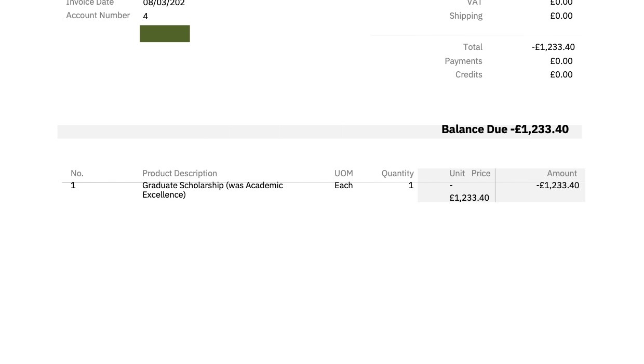This screenshot has height=364, width=644.
Task: Click the Account Number label
Action: [98, 15]
